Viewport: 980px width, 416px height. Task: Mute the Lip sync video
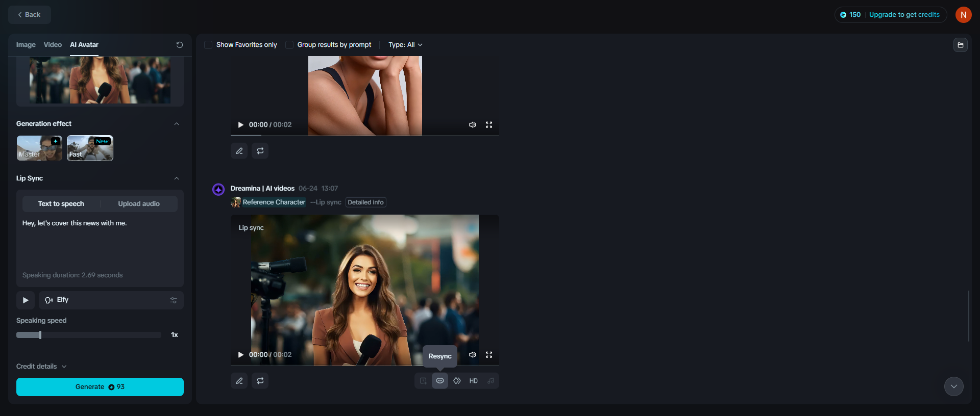tap(473, 355)
